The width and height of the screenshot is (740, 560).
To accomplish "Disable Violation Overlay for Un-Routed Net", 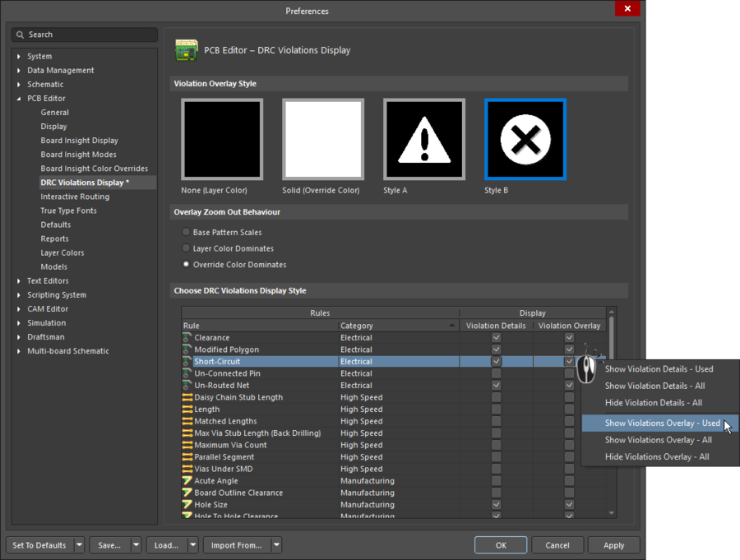I will 569,385.
